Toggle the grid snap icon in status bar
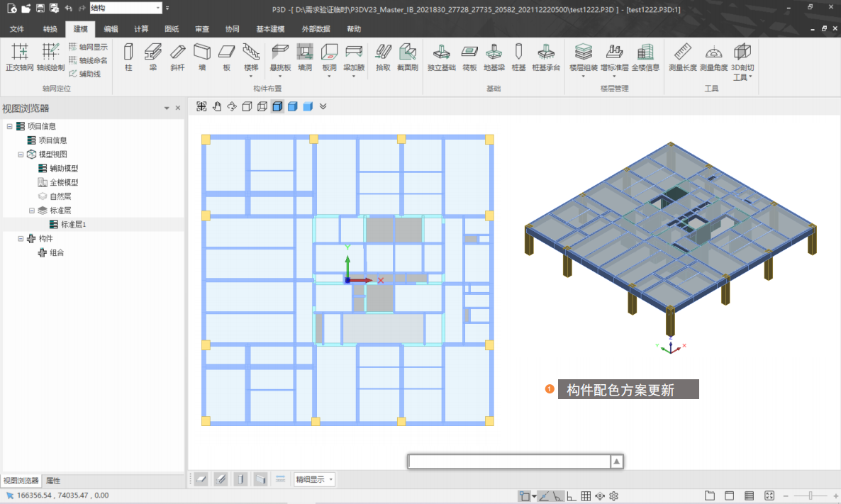Viewport: 841px width, 504px height. pos(587,496)
